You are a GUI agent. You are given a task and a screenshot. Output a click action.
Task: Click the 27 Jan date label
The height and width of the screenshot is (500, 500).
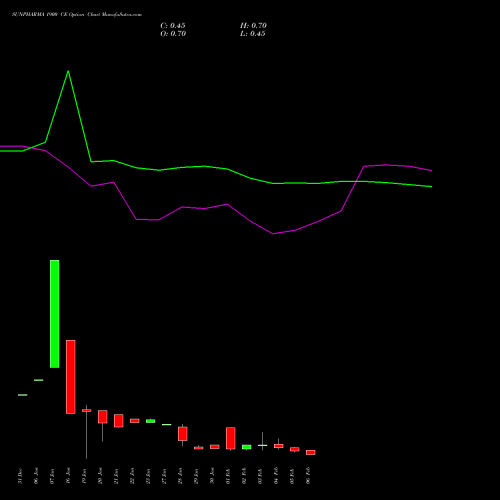point(164,476)
